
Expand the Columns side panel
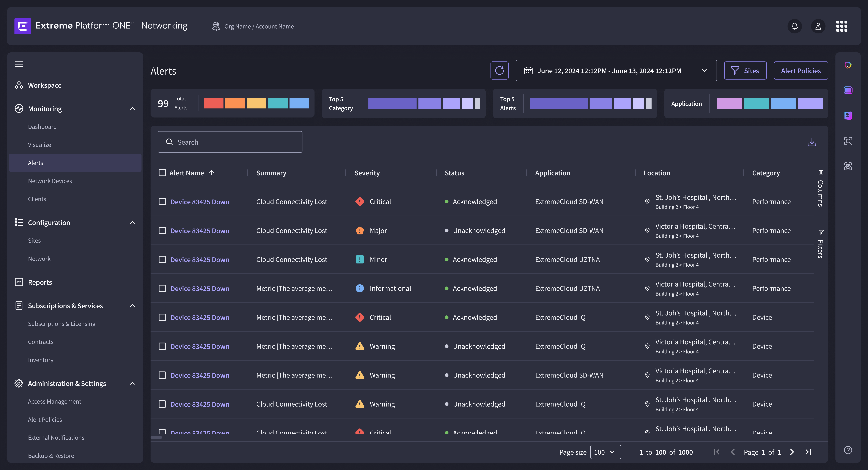pos(821,189)
